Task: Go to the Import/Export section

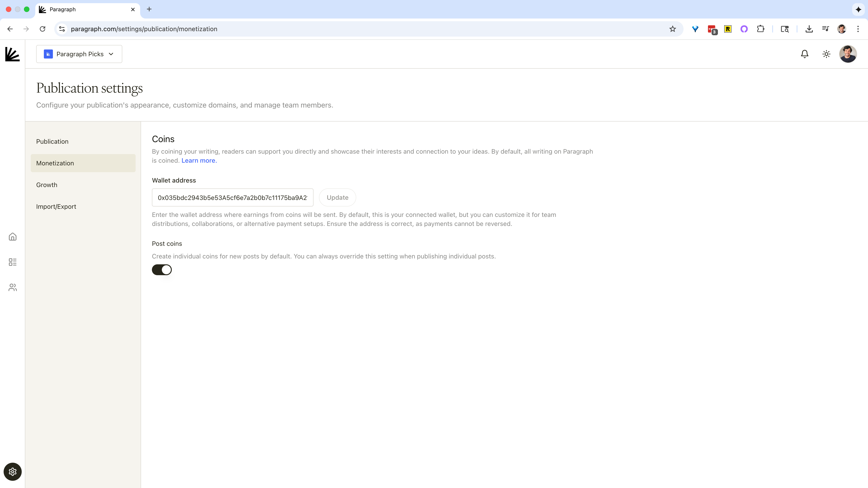Action: coord(56,206)
